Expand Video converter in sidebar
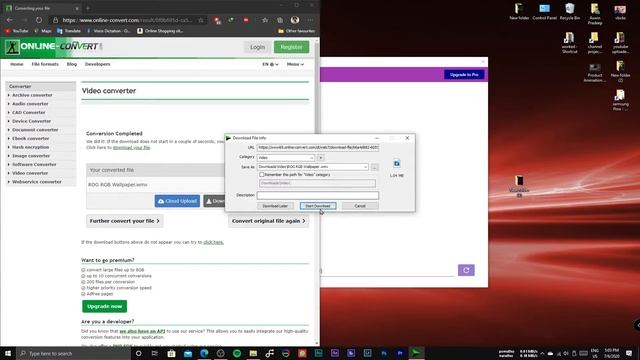640x360 pixels. 30,173
